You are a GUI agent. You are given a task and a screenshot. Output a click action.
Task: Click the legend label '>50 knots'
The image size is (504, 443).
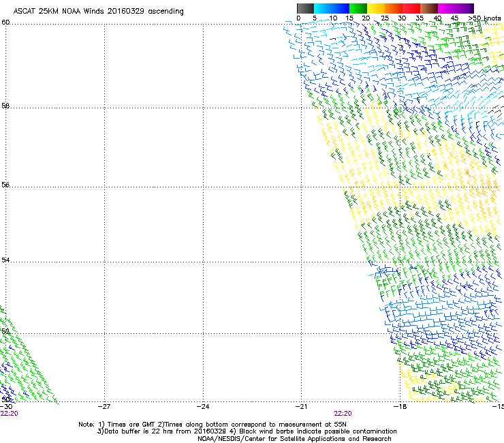484,18
